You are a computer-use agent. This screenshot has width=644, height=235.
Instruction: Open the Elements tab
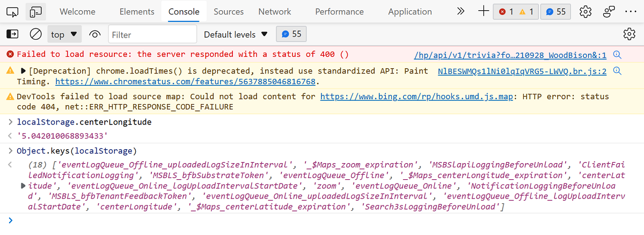(x=137, y=11)
